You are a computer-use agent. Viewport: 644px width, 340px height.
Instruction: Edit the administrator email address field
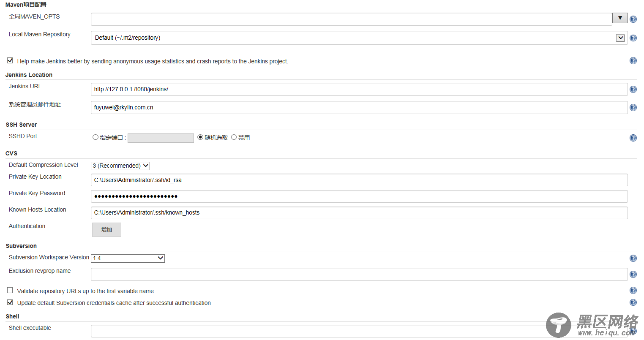point(359,107)
